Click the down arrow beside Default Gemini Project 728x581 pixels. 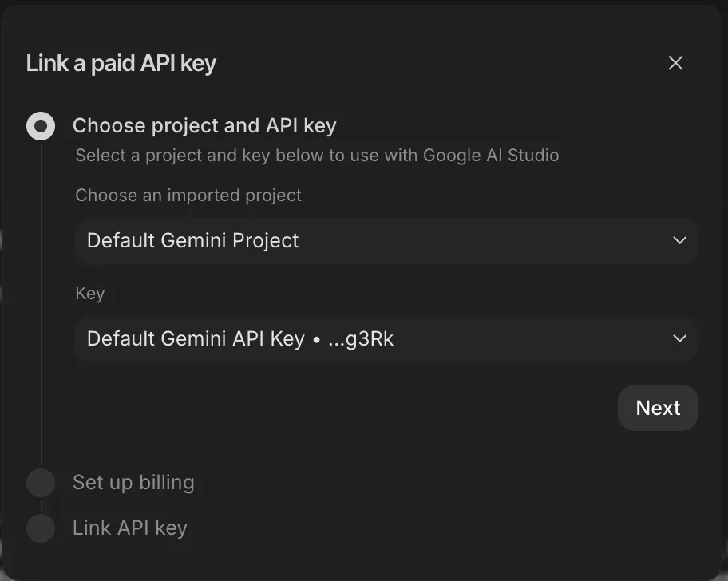click(679, 240)
